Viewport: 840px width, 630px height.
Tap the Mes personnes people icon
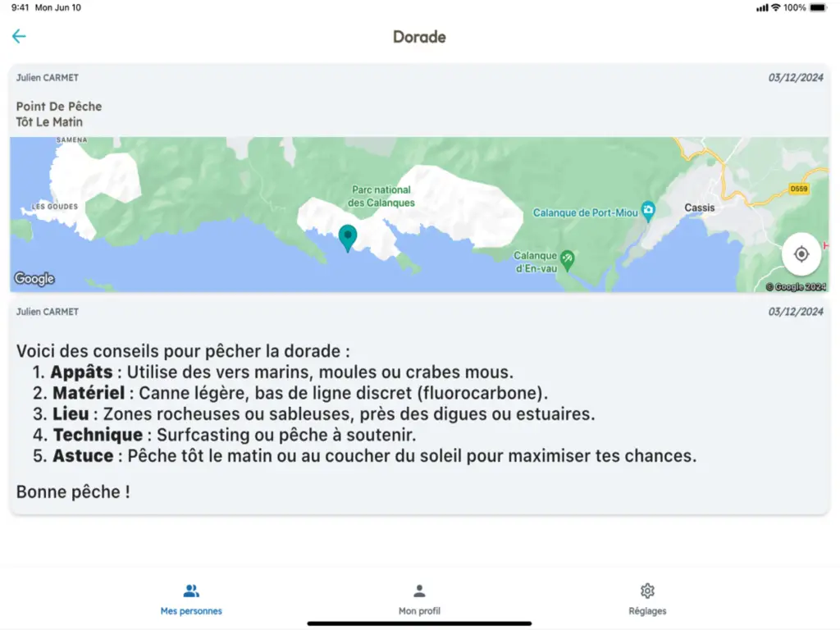point(191,591)
